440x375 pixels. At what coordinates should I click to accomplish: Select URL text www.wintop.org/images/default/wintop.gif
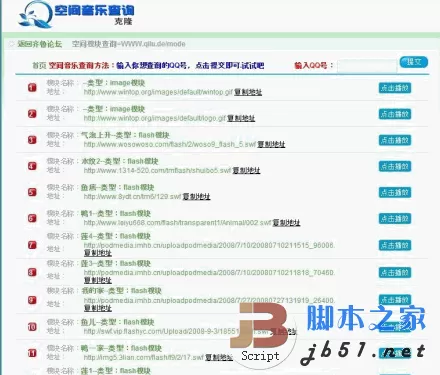(x=158, y=92)
